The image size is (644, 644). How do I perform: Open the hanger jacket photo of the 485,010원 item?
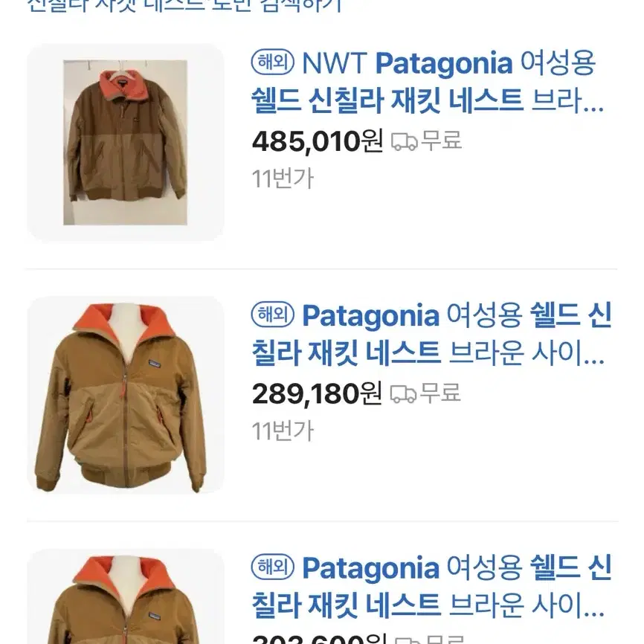coord(125,143)
